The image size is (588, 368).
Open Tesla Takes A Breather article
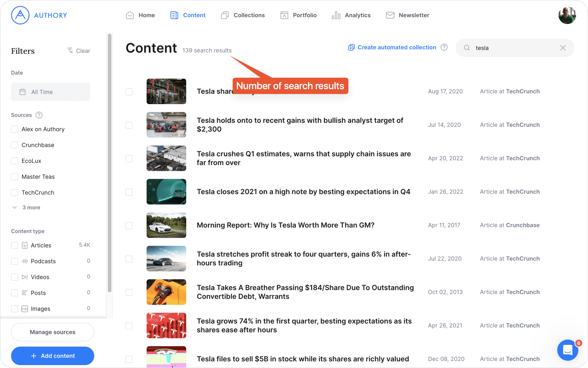(x=305, y=292)
